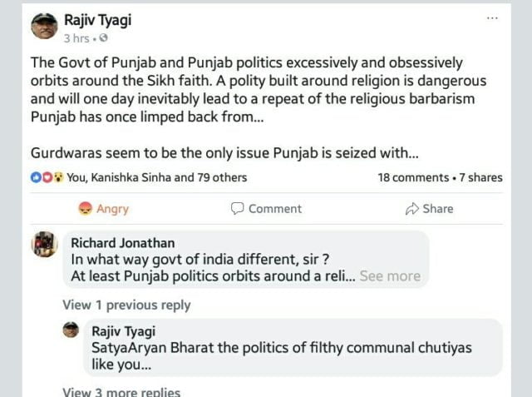Open Richard Jonathan's profile name link
The width and height of the screenshot is (532, 397).
[x=122, y=243]
